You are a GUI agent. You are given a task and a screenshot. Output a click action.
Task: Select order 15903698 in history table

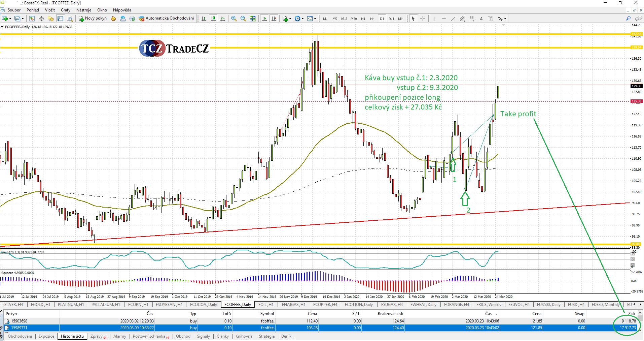click(x=19, y=321)
